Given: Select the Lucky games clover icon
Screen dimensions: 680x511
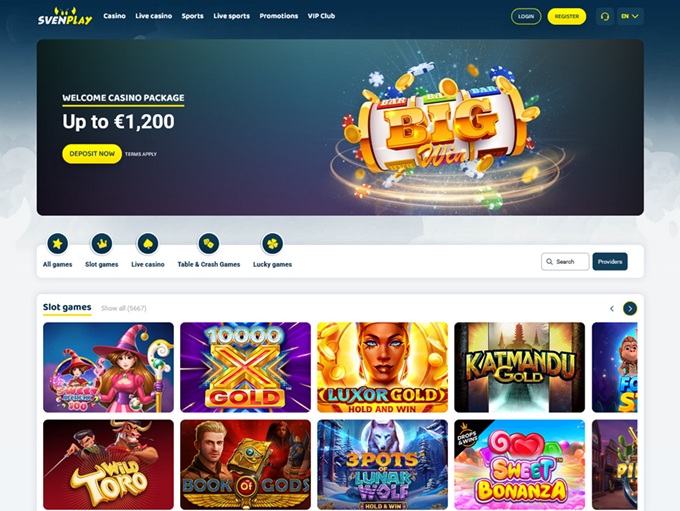Looking at the screenshot, I should pyautogui.click(x=272, y=243).
